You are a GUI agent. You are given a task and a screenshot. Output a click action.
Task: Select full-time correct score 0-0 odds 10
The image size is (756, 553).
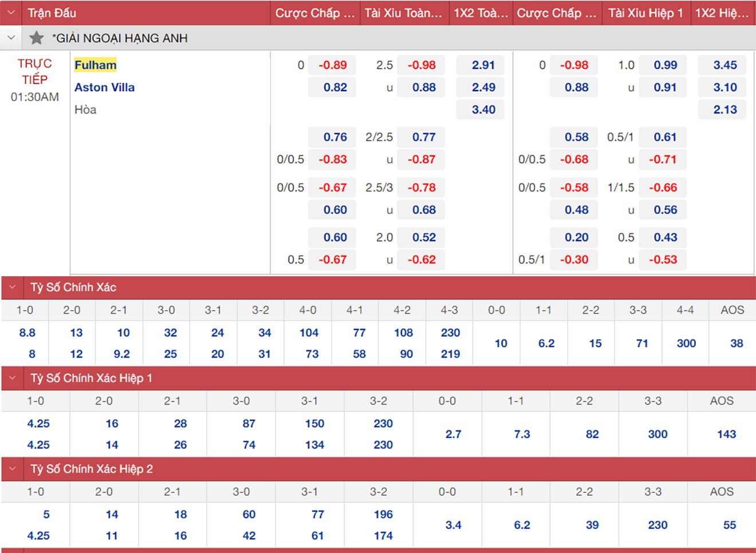click(x=501, y=343)
